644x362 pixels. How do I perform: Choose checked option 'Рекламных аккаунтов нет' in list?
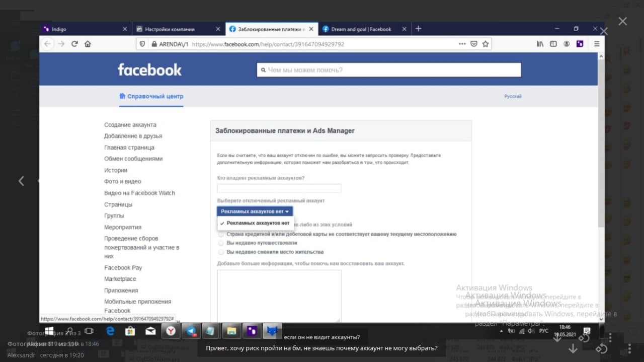point(255,223)
